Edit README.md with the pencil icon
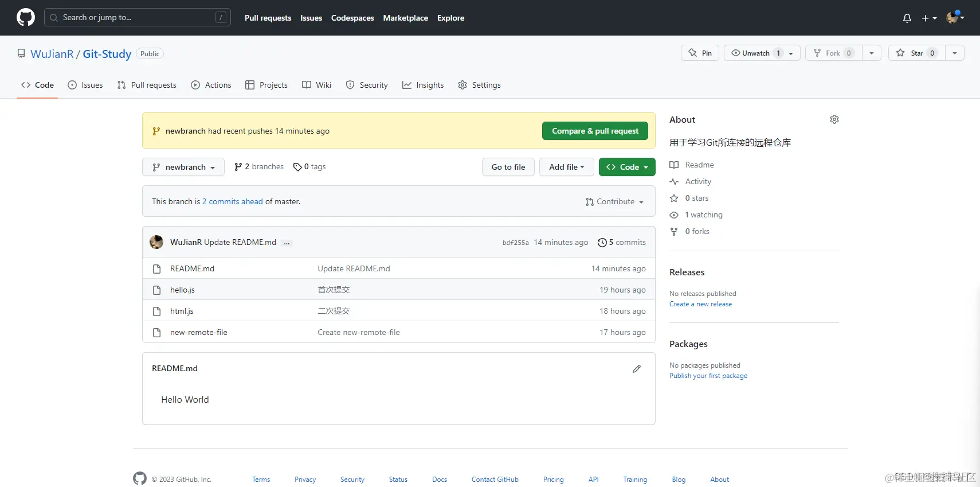Screen dimensions: 980x487 tap(637, 369)
